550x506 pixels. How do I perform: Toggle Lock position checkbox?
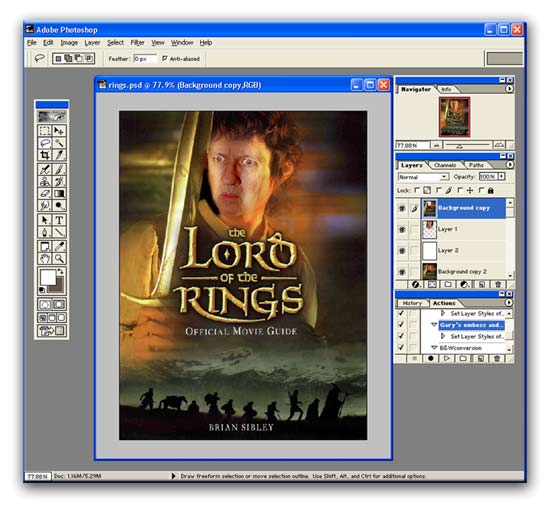[x=460, y=190]
